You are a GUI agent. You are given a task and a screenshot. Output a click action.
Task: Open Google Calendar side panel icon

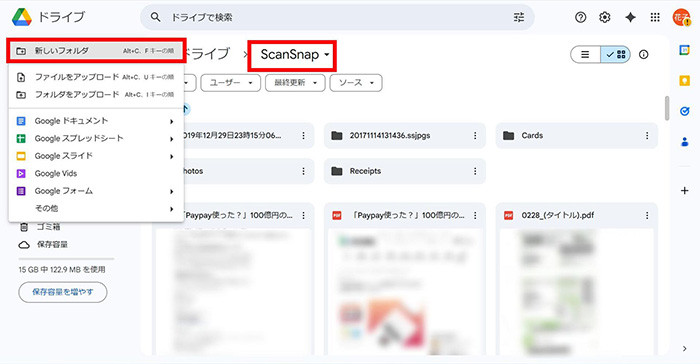click(684, 50)
